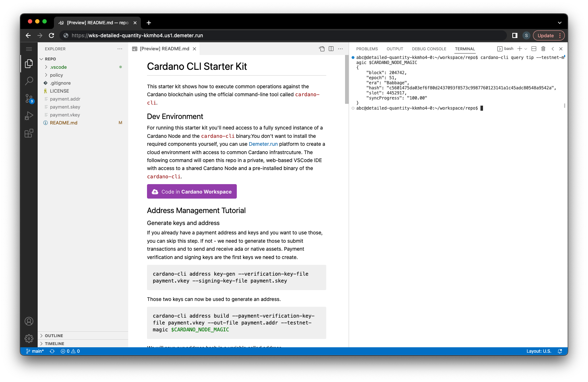Select the README.md browser tab
The width and height of the screenshot is (588, 382).
(x=97, y=23)
